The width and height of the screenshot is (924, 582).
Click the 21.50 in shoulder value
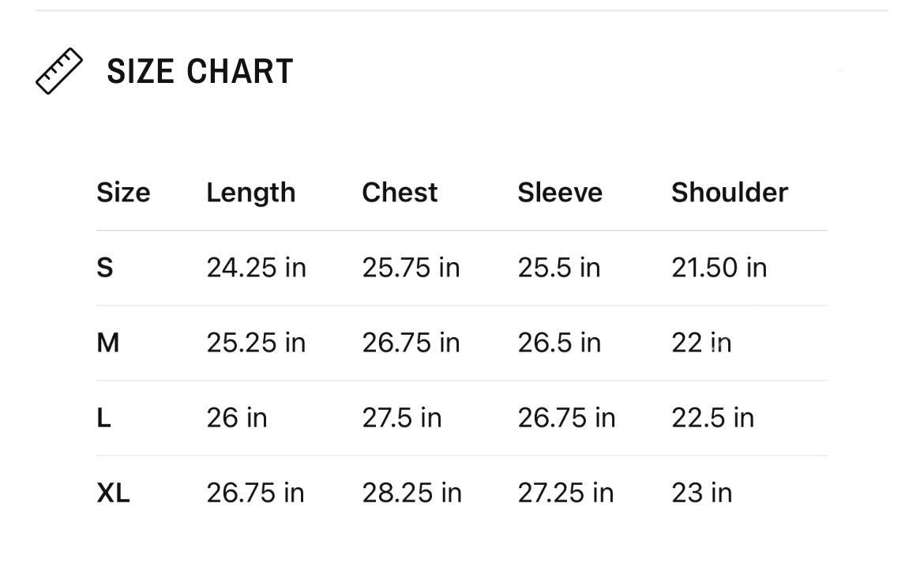[x=719, y=268]
